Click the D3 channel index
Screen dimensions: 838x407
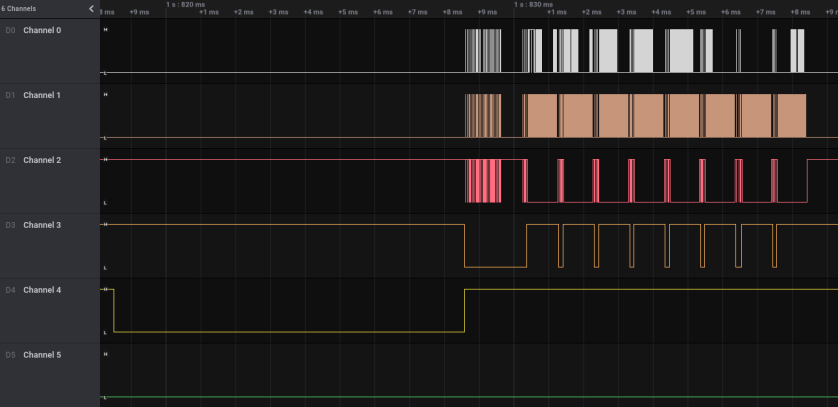[10, 225]
